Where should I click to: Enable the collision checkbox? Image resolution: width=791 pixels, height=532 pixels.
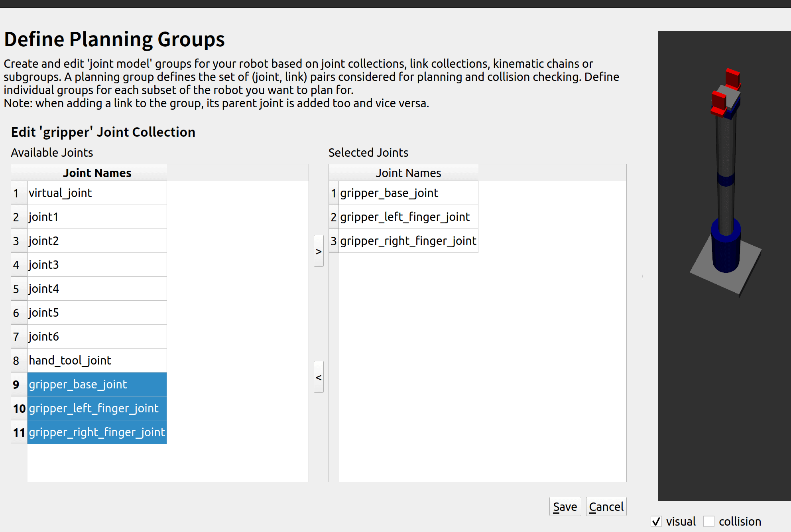[x=709, y=521]
